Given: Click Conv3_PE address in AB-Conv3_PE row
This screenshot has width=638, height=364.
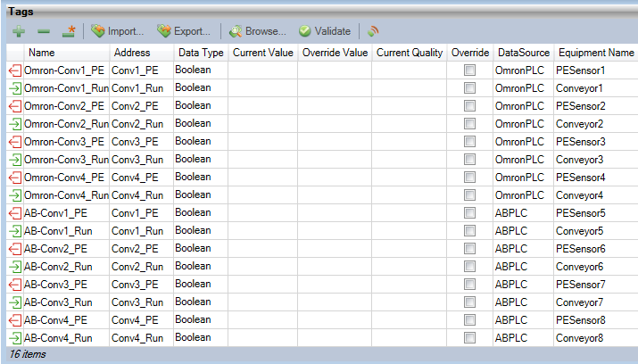Looking at the screenshot, I should tap(135, 285).
